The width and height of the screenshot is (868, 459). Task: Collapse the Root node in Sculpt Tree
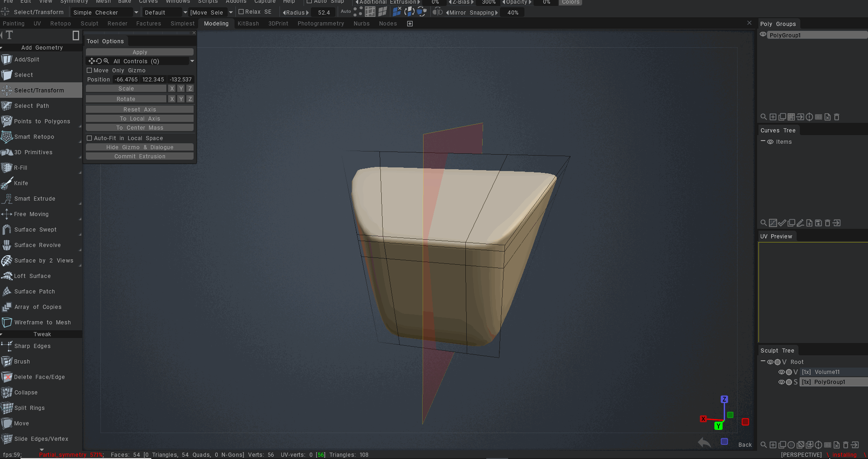tap(763, 362)
